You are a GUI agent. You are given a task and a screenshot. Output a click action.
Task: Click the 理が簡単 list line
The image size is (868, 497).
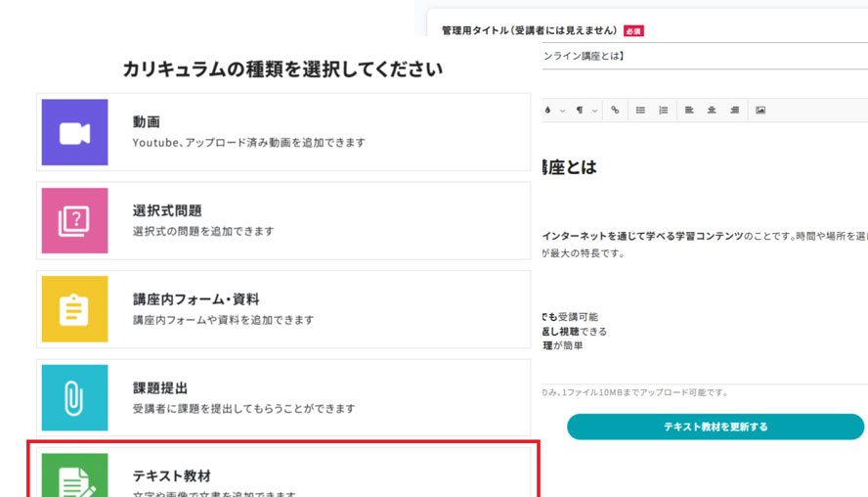pyautogui.click(x=562, y=345)
